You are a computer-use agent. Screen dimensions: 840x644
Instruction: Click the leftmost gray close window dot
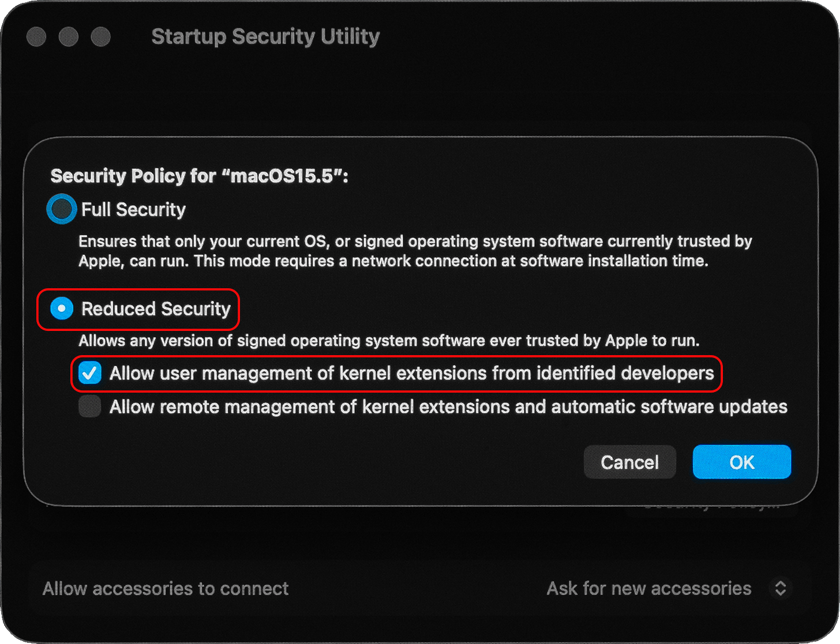pos(36,37)
